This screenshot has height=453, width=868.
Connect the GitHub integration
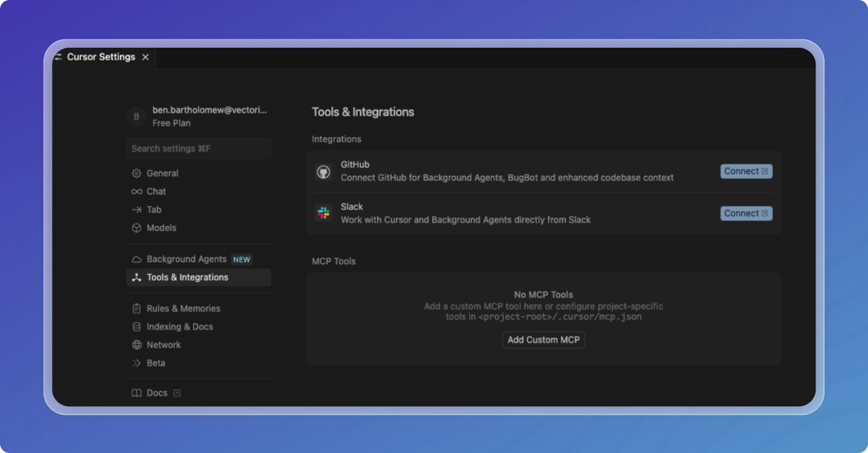pos(746,172)
